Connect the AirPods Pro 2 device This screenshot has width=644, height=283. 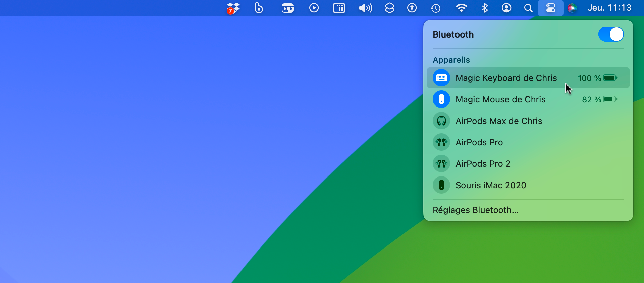coord(528,163)
